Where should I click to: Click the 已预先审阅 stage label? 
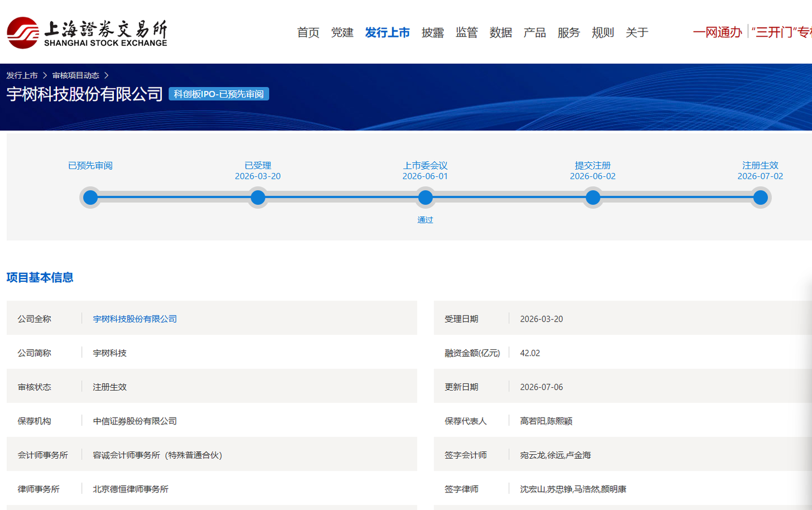tap(90, 166)
